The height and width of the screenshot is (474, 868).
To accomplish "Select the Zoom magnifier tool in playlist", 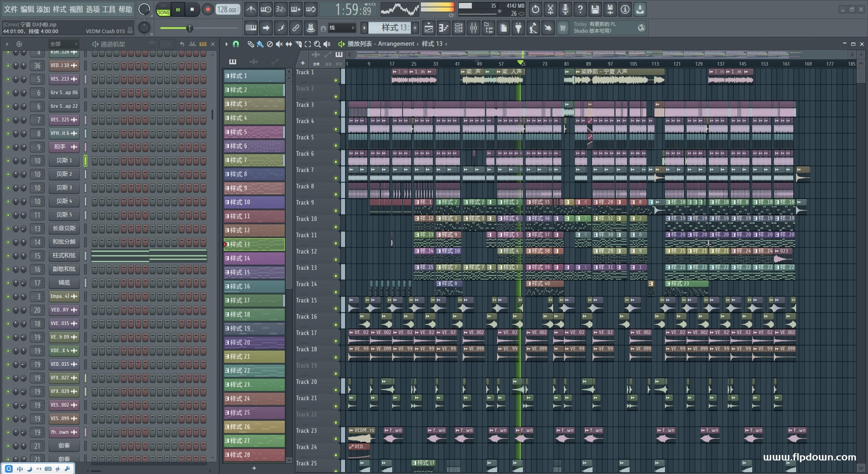I will tap(317, 44).
